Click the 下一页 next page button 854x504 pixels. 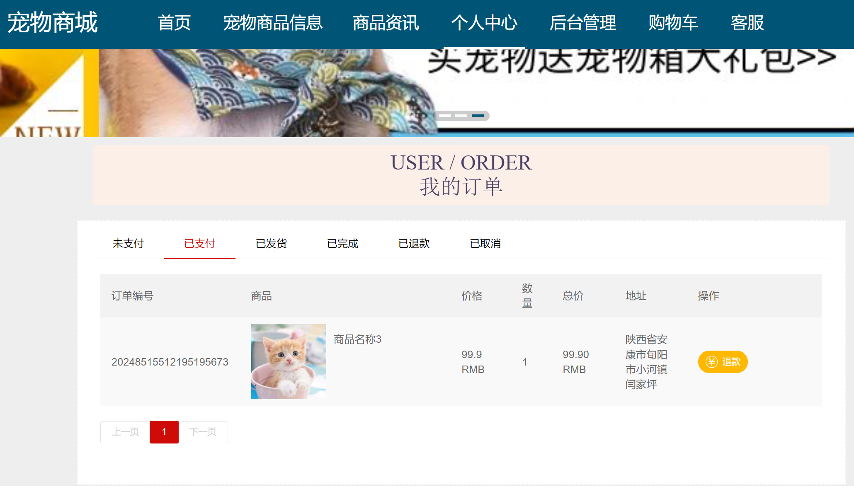pos(203,432)
